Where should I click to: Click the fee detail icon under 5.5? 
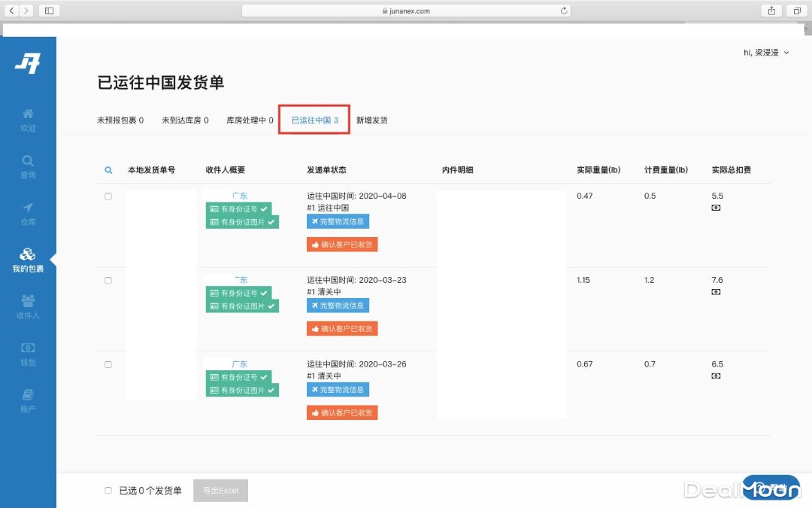tap(716, 208)
